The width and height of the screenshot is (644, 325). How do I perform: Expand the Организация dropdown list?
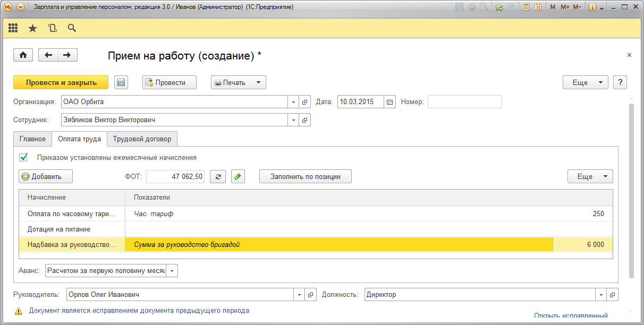tap(294, 102)
